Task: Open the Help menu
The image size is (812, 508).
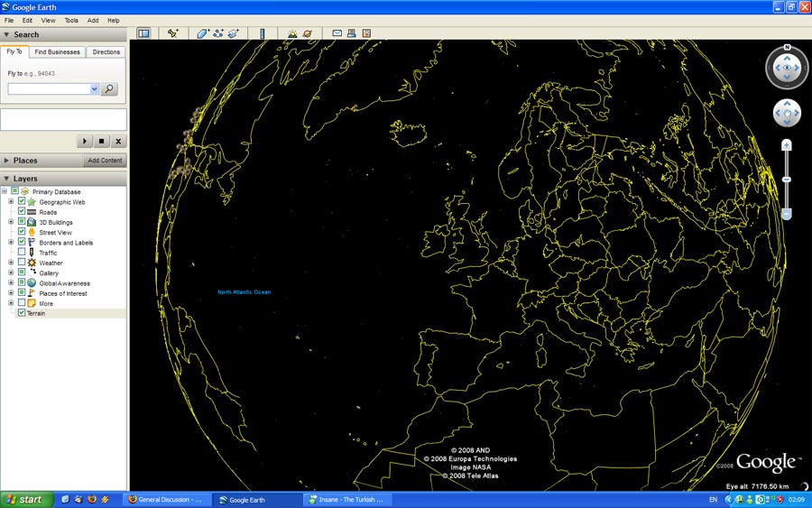Action: [114, 20]
